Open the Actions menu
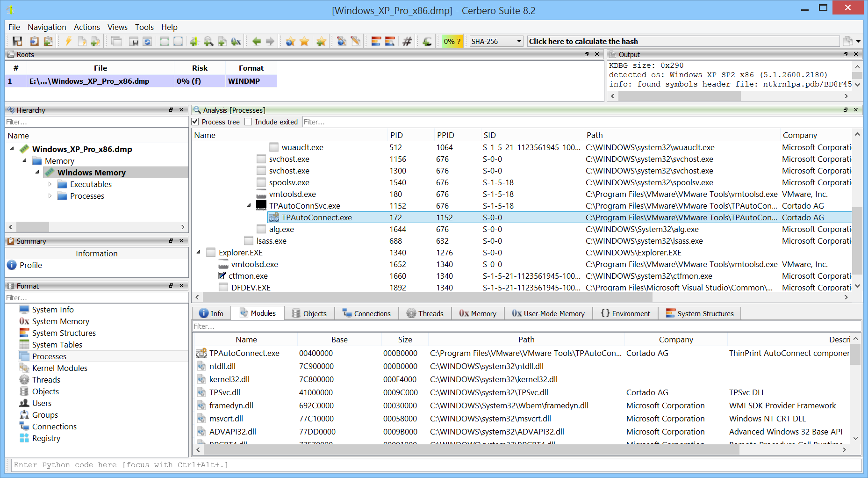Viewport: 868px width, 478px height. click(x=87, y=27)
